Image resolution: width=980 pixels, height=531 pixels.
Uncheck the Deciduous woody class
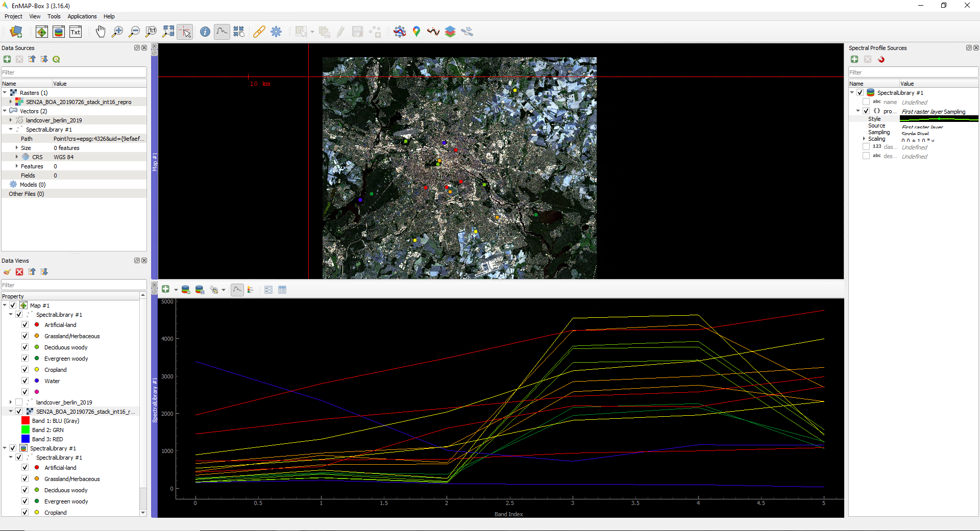pyautogui.click(x=24, y=347)
